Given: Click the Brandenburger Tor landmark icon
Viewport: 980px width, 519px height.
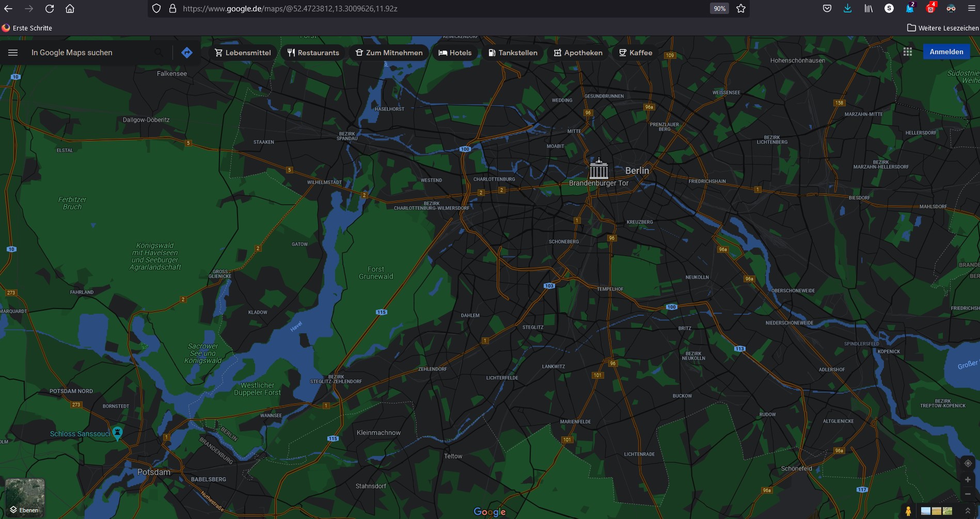Looking at the screenshot, I should [x=599, y=169].
